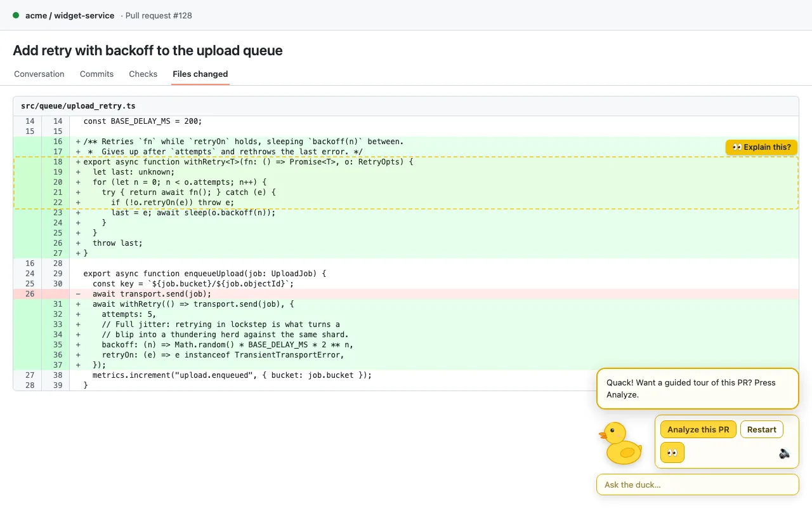This screenshot has width=812, height=508.
Task: Click the 'const key = `${job.bucket}/${job.objectId}`' line
Action: coord(405,284)
